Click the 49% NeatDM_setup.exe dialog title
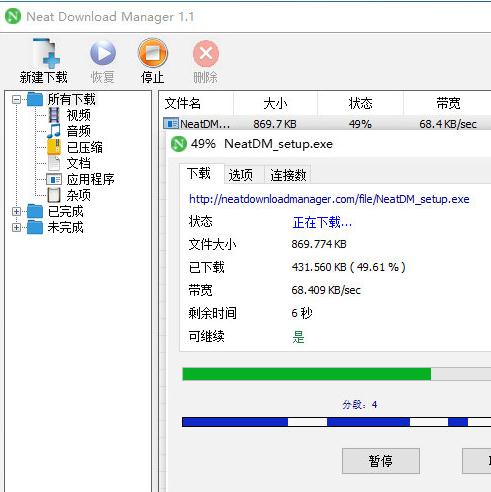 pyautogui.click(x=262, y=144)
